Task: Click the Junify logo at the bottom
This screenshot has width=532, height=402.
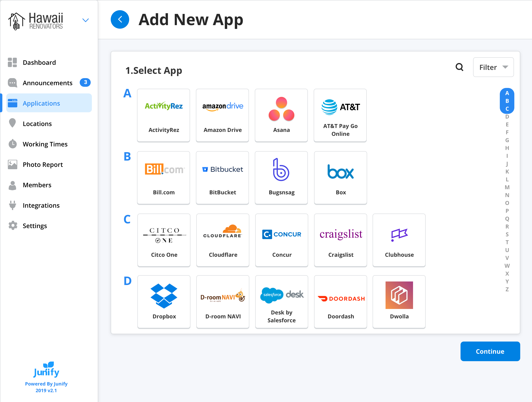Action: [46, 370]
